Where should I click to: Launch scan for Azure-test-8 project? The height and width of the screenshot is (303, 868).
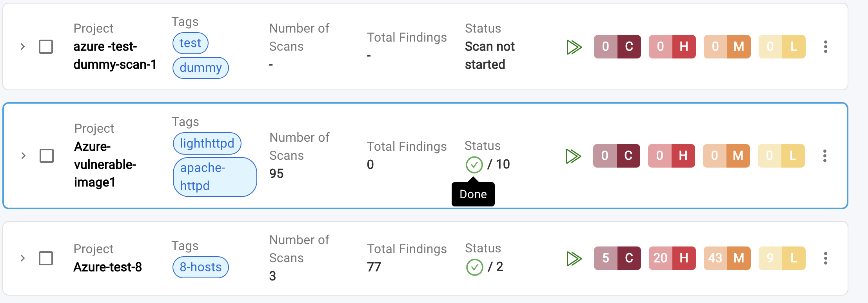click(x=574, y=259)
